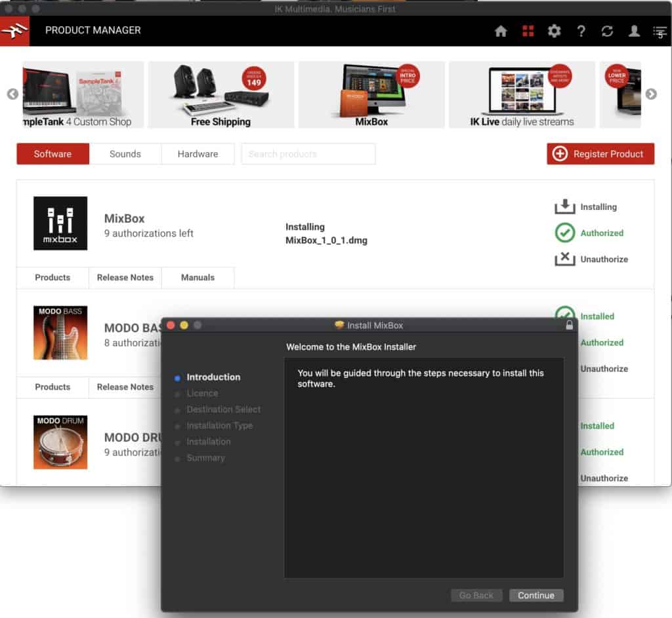The height and width of the screenshot is (618, 672).
Task: Select Summary step in installer sidebar
Action: (205, 458)
